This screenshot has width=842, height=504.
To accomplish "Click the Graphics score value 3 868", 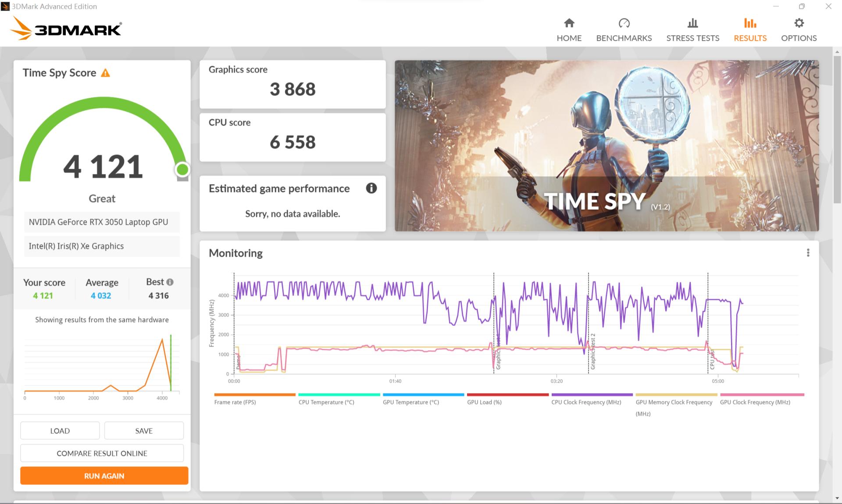I will (x=293, y=89).
